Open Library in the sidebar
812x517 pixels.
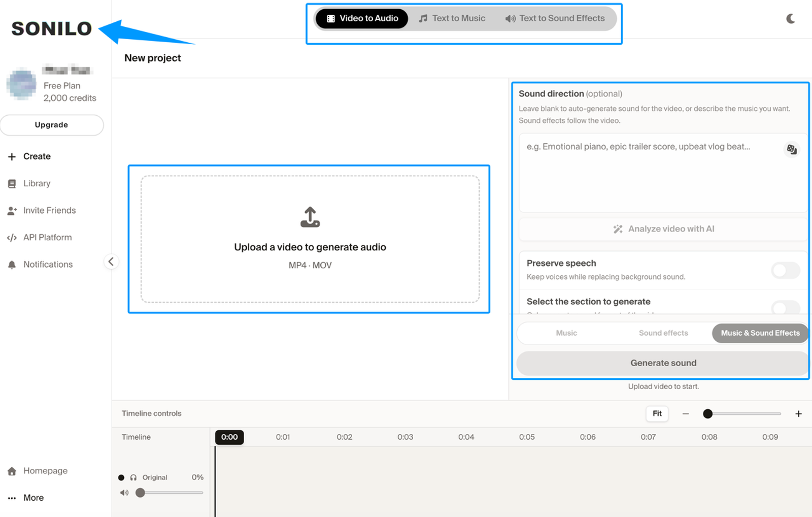click(x=29, y=183)
